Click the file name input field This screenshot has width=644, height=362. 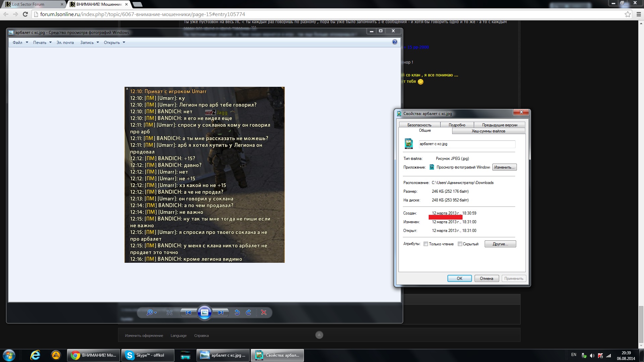pos(467,144)
